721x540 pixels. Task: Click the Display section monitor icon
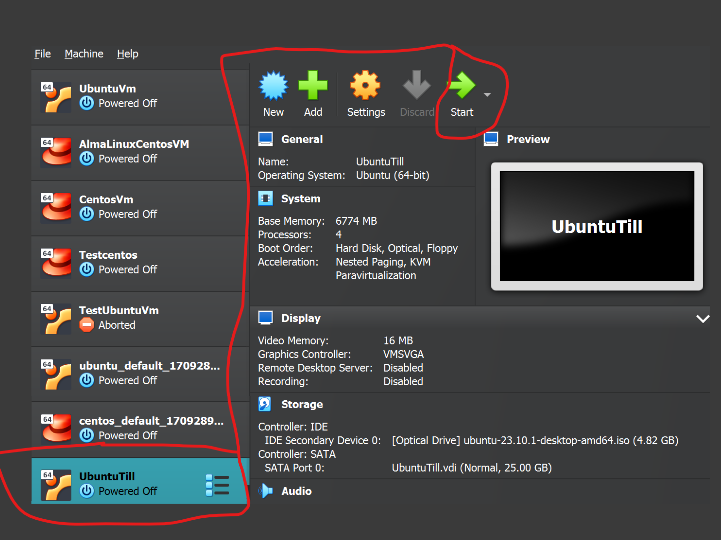coord(265,318)
